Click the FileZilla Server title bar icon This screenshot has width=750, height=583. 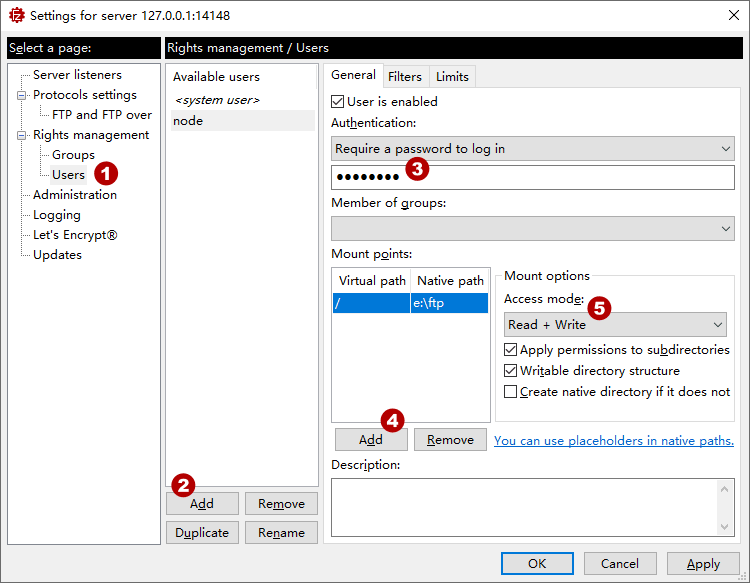click(15, 16)
